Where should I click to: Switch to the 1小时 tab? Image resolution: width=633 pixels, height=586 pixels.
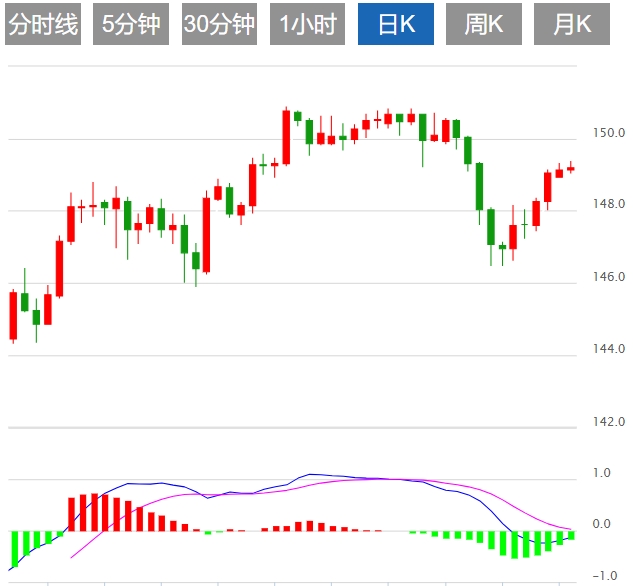308,25
